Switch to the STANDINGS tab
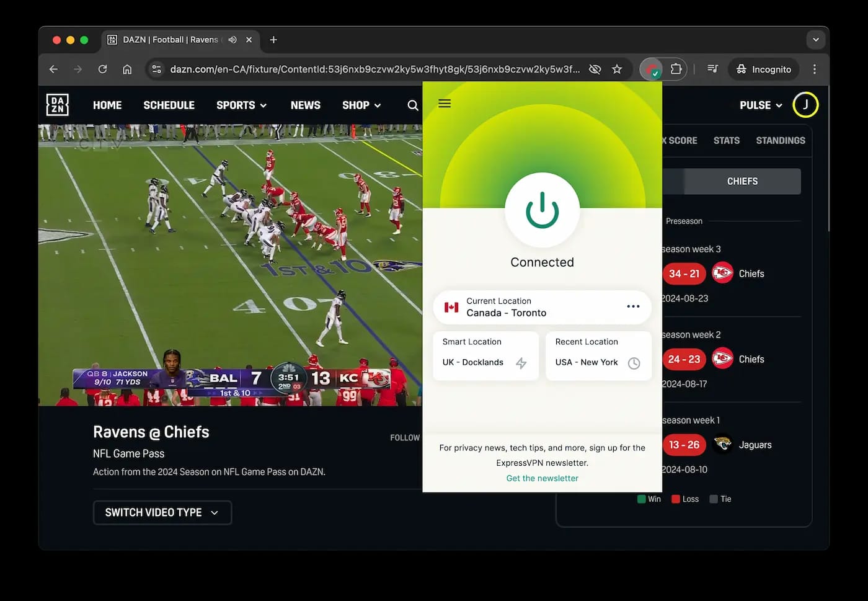868x601 pixels. click(x=781, y=141)
